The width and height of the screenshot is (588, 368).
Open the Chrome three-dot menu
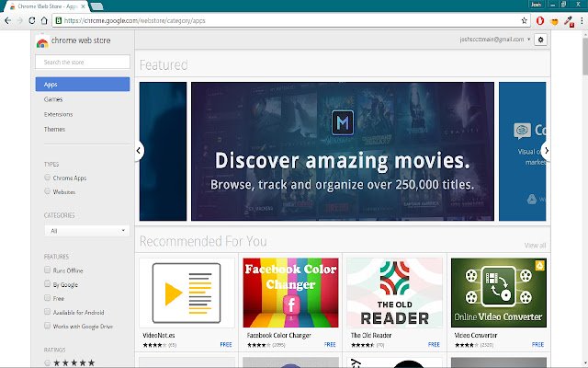click(582, 20)
